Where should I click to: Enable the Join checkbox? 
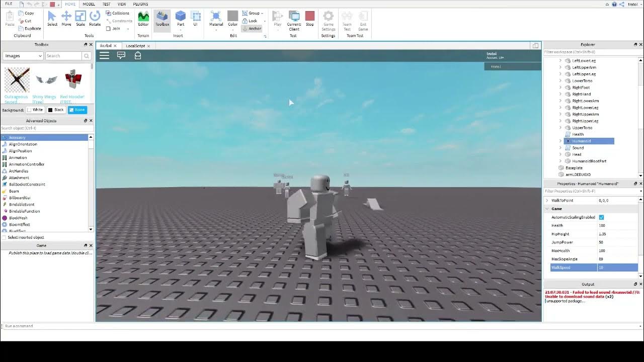click(x=108, y=29)
